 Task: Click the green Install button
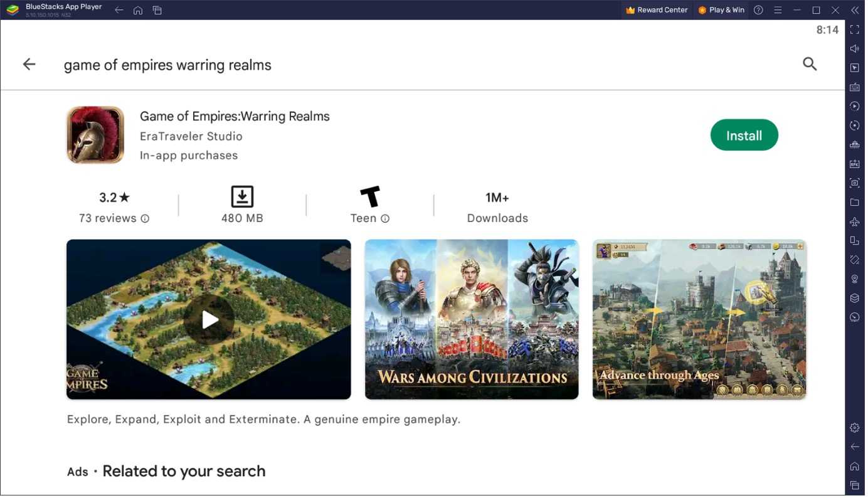(x=744, y=135)
